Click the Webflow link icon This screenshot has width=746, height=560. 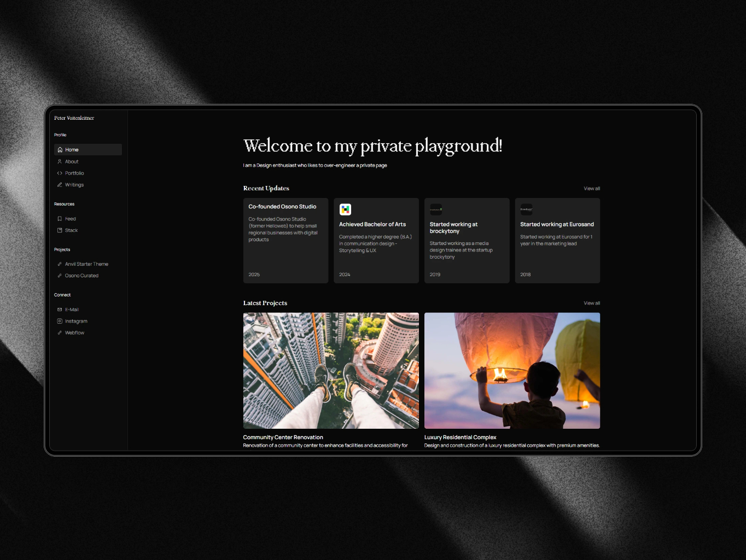click(x=60, y=332)
